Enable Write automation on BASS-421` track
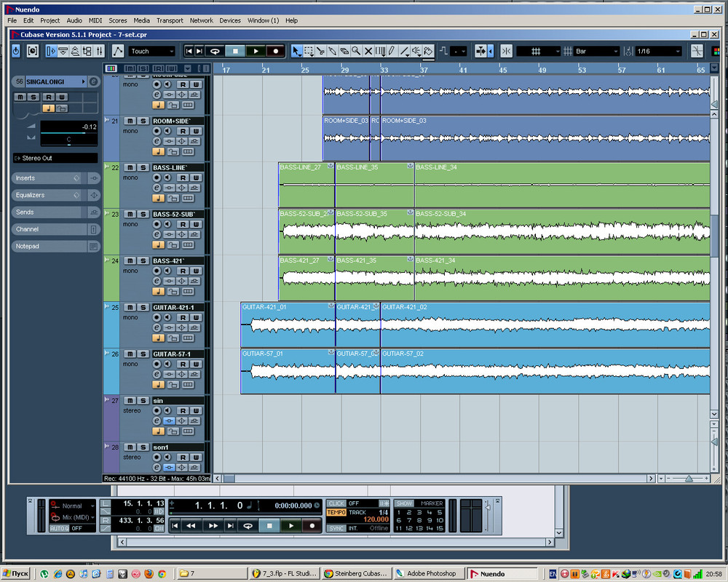The height and width of the screenshot is (582, 728). [196, 271]
